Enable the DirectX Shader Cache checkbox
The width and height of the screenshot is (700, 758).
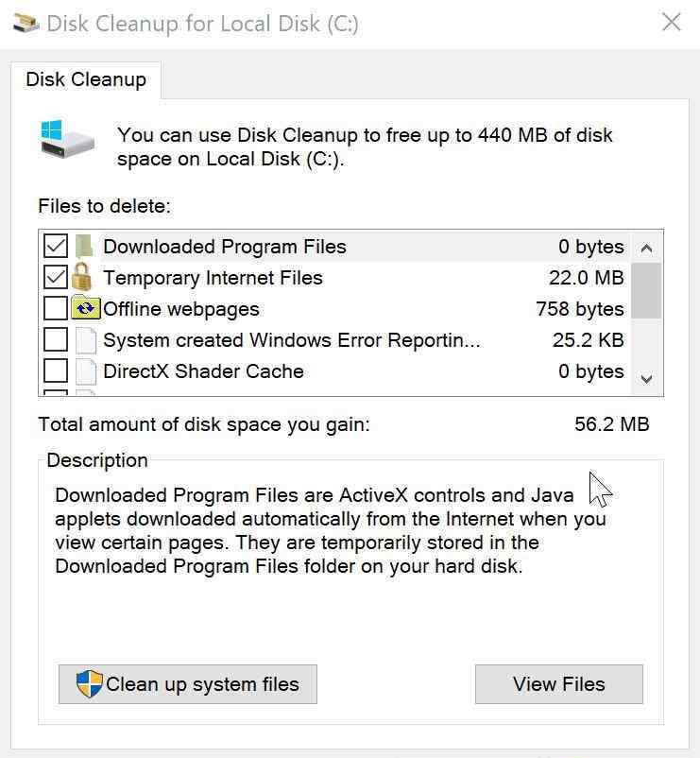coord(56,370)
